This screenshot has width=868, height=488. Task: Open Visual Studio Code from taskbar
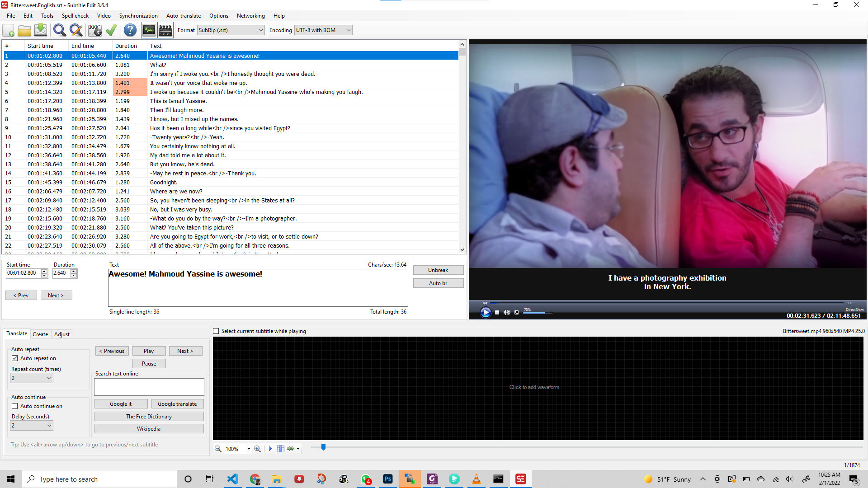pyautogui.click(x=233, y=479)
